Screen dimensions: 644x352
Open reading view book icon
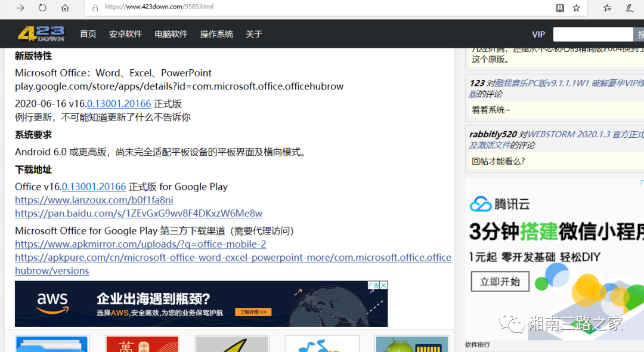[x=560, y=8]
